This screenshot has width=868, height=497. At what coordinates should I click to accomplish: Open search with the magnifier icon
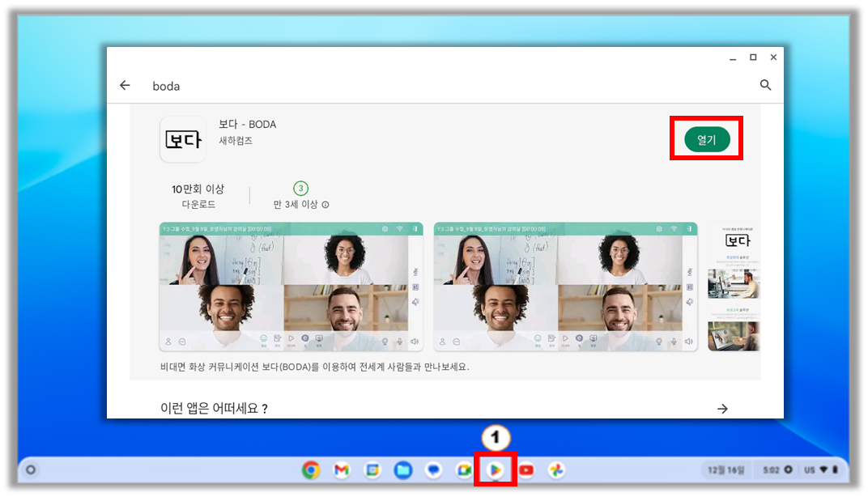tap(766, 85)
